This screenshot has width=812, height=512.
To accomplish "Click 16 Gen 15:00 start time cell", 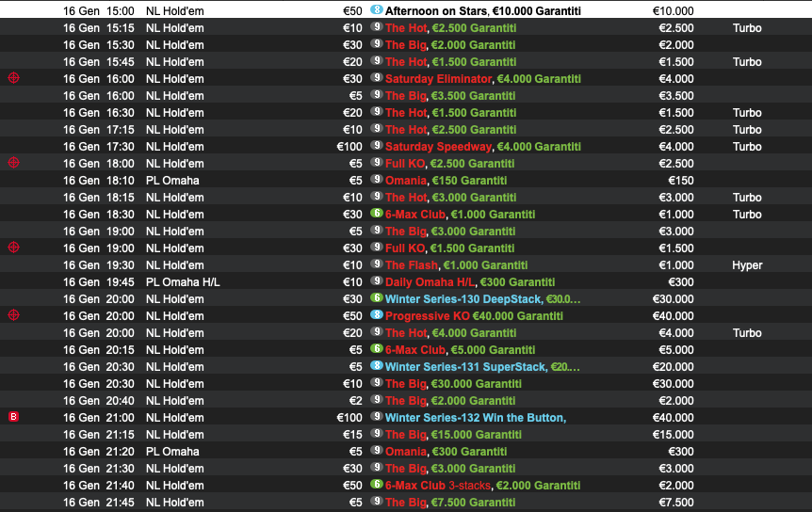I will [98, 11].
